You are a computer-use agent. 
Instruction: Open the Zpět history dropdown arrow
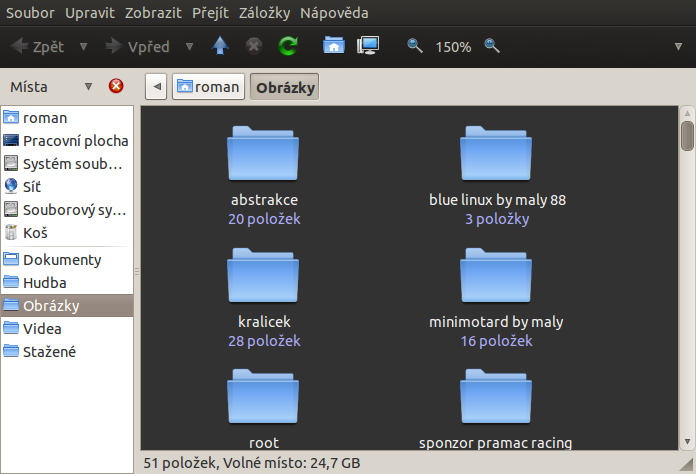[x=83, y=47]
